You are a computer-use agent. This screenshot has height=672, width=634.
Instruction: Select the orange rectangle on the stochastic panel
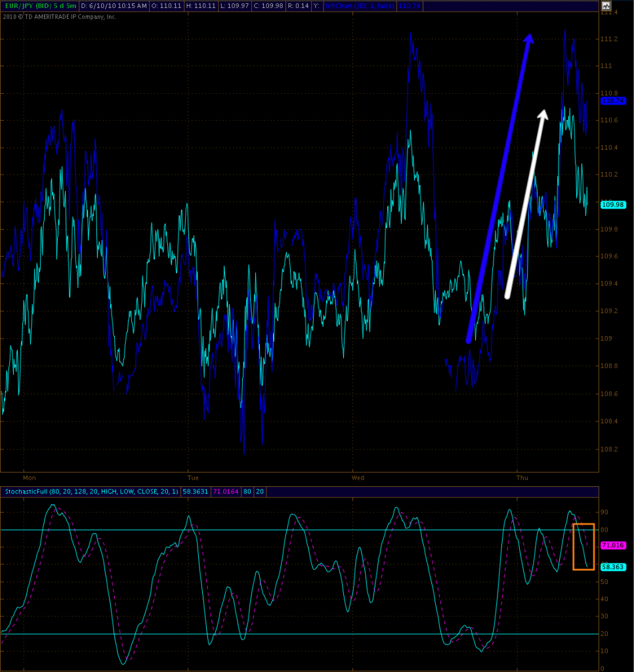pyautogui.click(x=583, y=546)
